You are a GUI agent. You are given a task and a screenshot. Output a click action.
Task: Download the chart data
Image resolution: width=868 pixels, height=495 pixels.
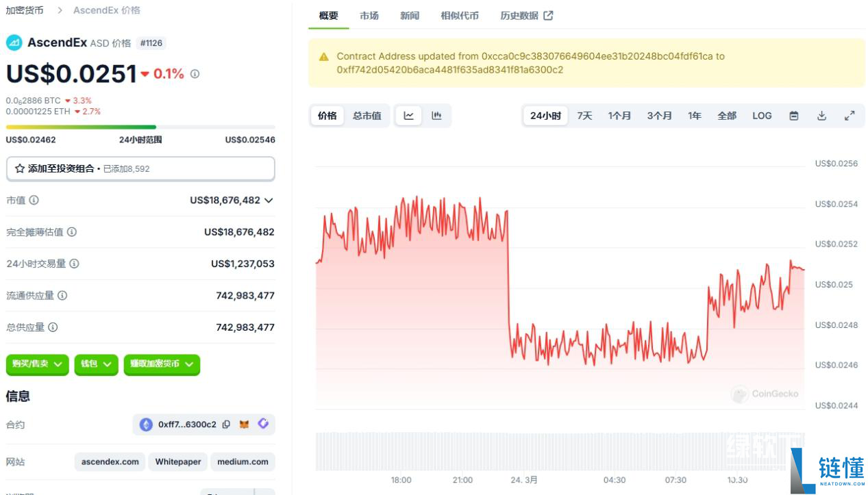coord(821,116)
